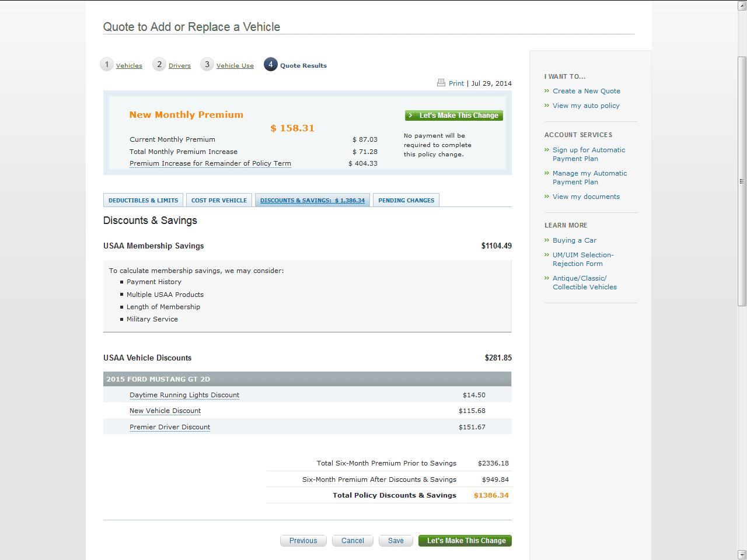Open New Vehicle Discount details
This screenshot has width=747, height=560.
(x=165, y=411)
